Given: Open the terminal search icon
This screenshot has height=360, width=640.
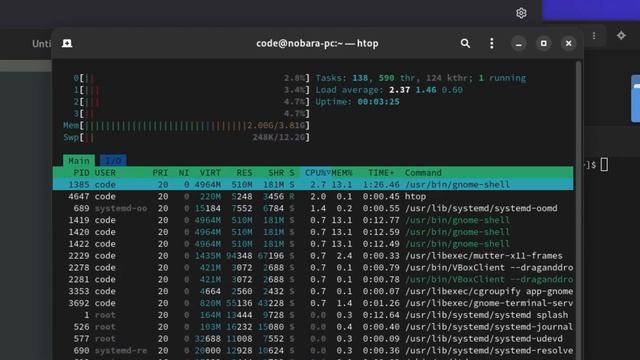Looking at the screenshot, I should (465, 43).
